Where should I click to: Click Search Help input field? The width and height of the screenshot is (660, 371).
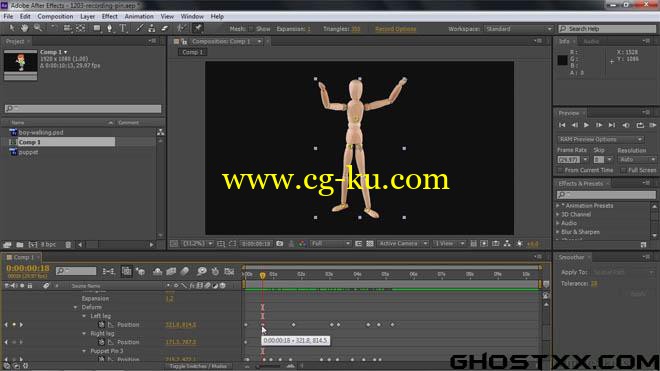pos(607,29)
